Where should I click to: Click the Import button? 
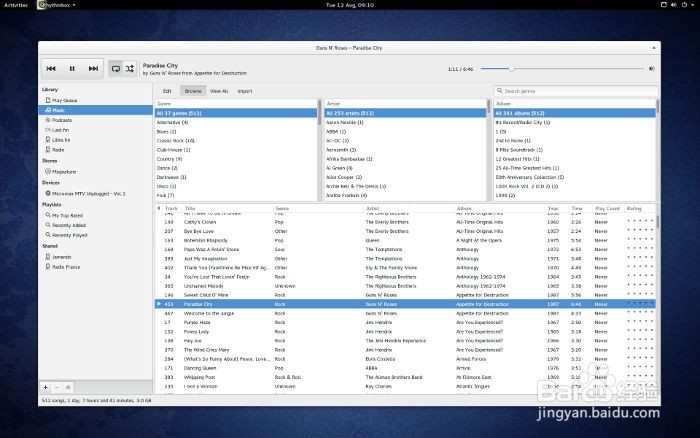[245, 91]
